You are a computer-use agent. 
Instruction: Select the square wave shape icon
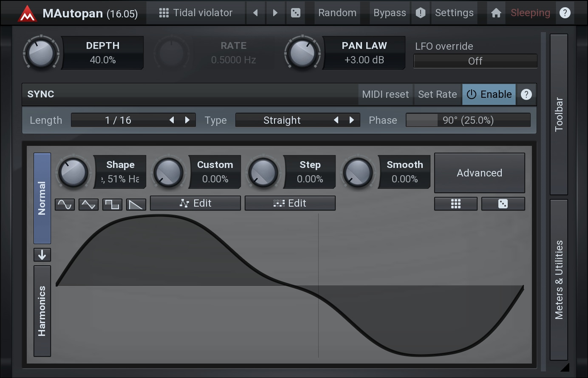112,205
